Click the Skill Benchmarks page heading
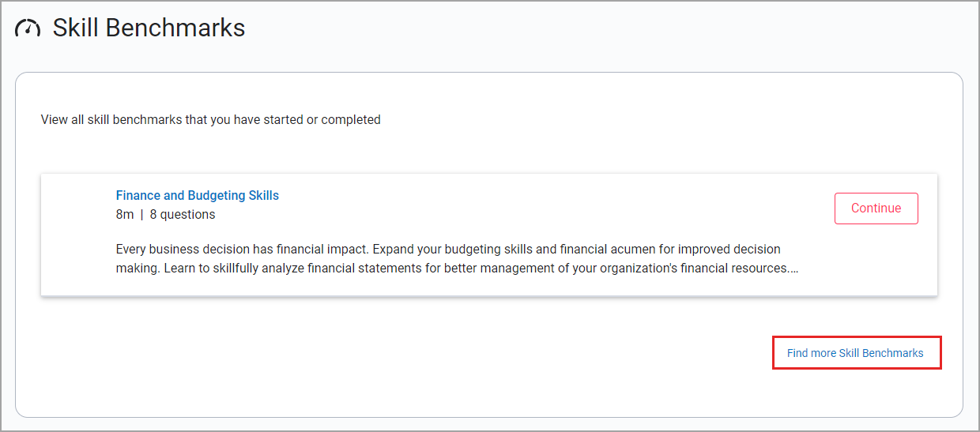Viewport: 980px width, 432px height. pyautogui.click(x=149, y=28)
